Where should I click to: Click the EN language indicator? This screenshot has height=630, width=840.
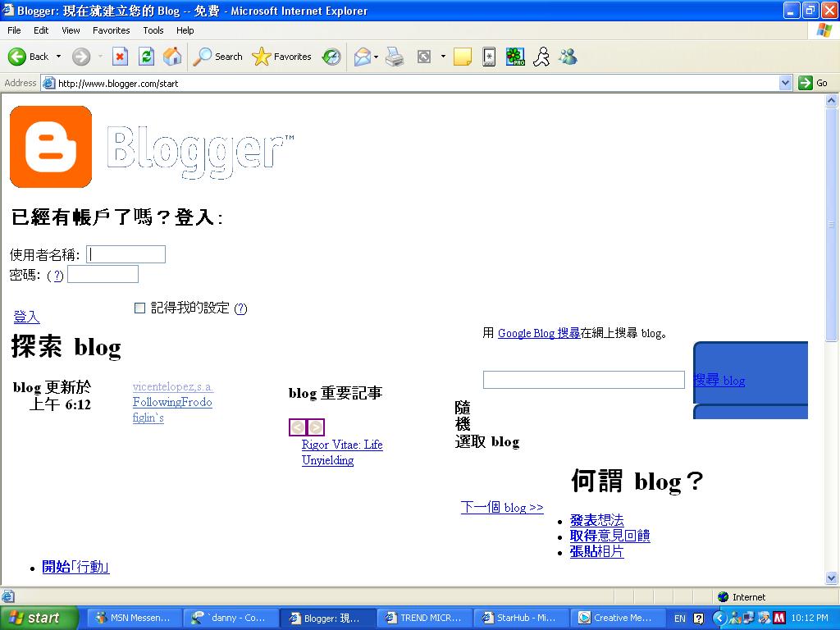[x=679, y=619]
